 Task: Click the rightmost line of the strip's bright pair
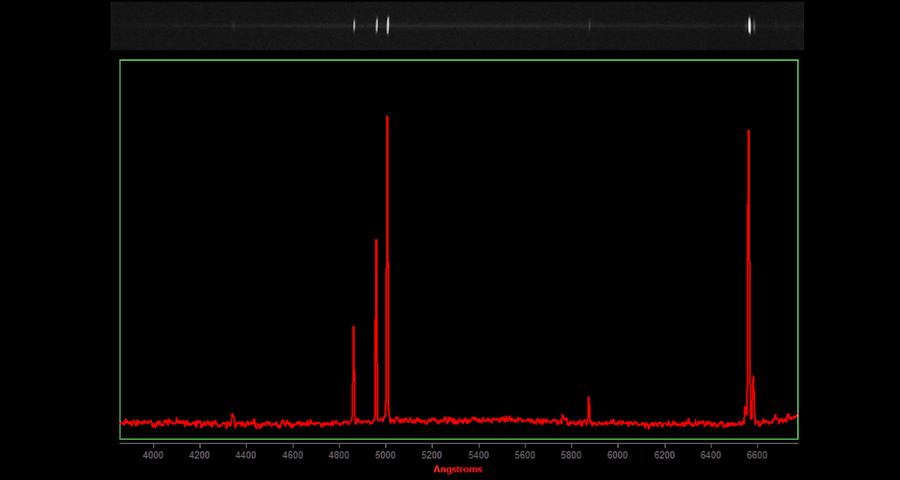coord(387,26)
